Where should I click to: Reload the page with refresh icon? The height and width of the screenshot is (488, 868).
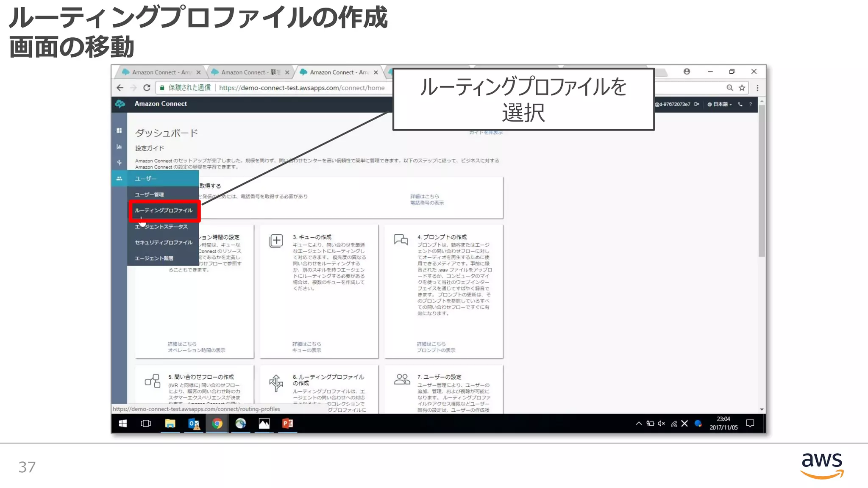click(147, 88)
